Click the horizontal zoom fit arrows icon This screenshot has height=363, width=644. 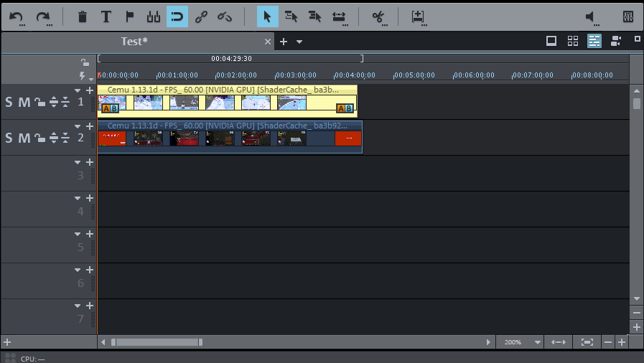click(x=558, y=342)
